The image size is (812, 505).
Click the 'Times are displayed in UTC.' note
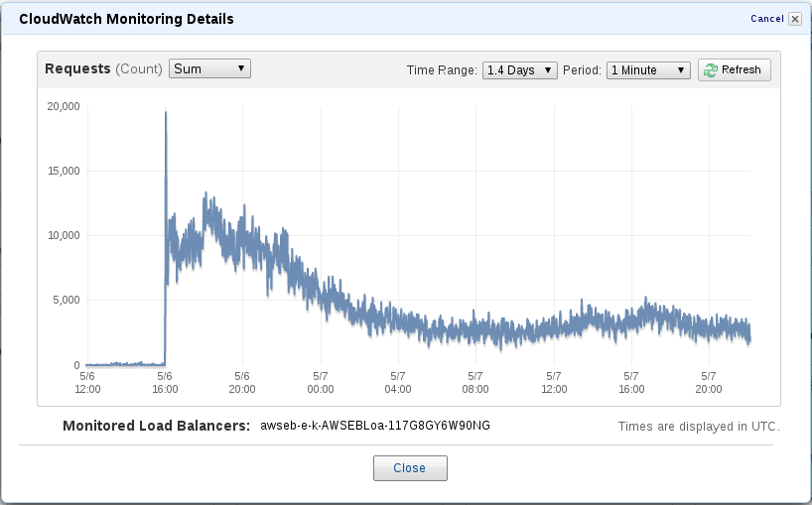pos(699,427)
